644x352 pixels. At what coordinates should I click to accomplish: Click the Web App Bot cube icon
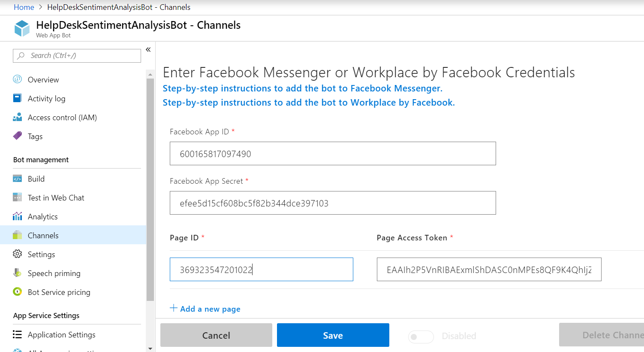(x=22, y=28)
